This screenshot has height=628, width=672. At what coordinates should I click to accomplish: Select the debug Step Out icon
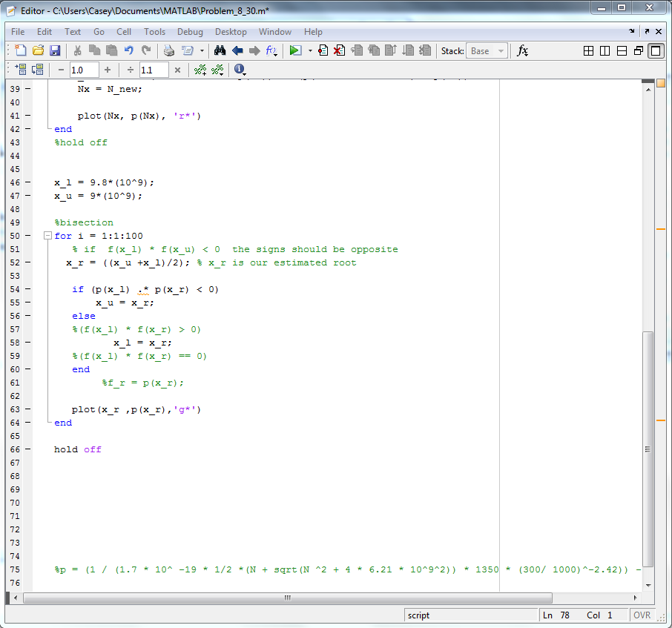pyautogui.click(x=391, y=50)
